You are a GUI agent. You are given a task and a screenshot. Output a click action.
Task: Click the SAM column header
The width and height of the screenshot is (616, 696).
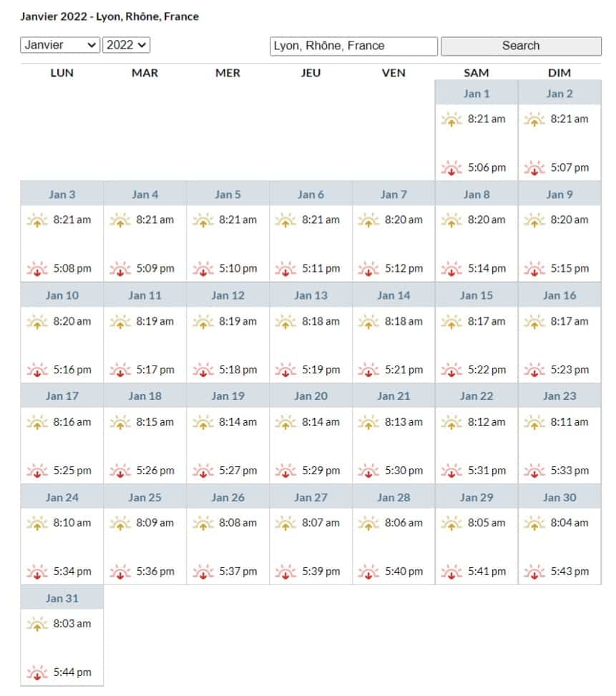tap(476, 73)
